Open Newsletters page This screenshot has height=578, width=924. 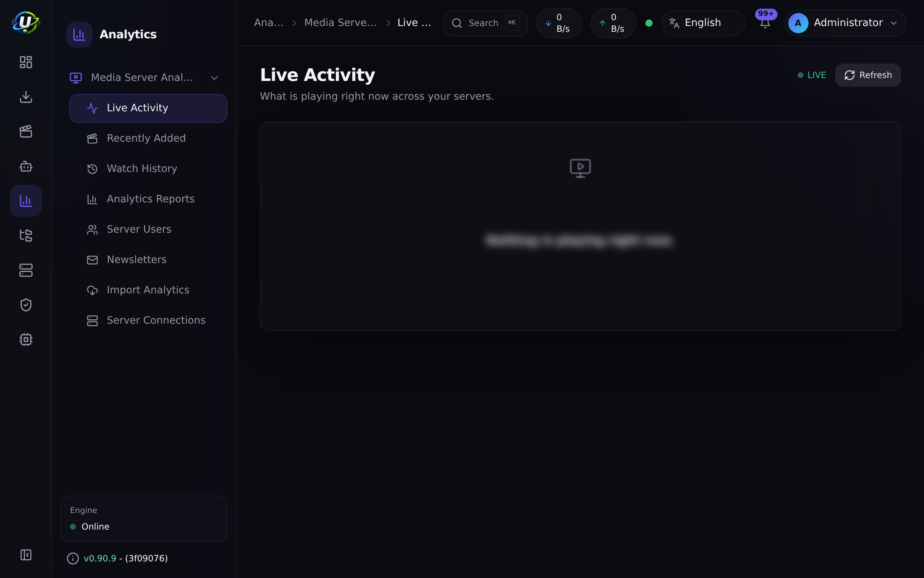click(148, 260)
